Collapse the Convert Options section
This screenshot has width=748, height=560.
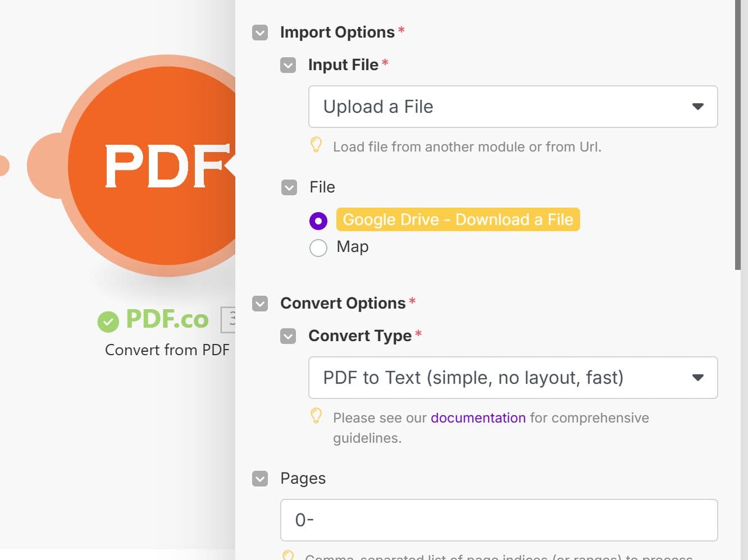pos(259,303)
